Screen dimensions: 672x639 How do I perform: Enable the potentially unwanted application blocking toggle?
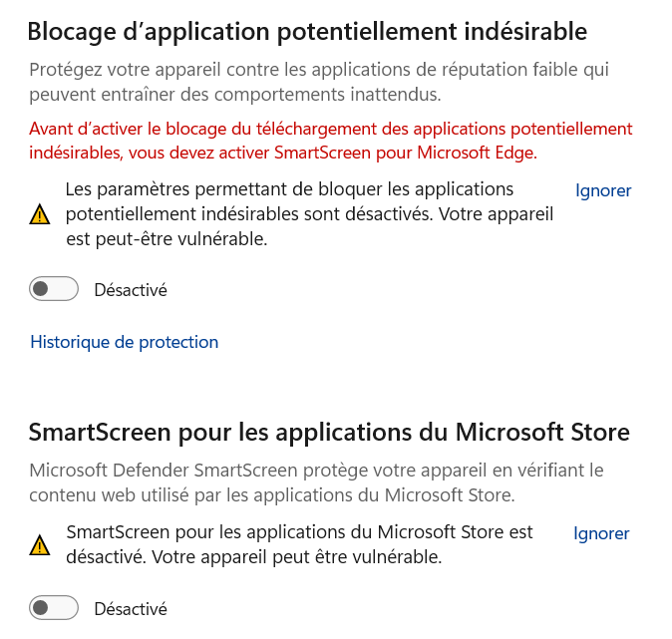coord(54,290)
